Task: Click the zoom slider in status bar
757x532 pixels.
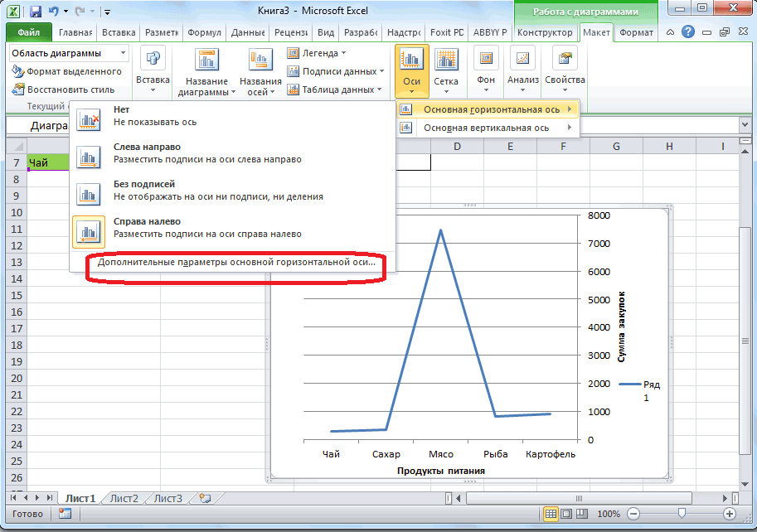Action: [x=681, y=514]
